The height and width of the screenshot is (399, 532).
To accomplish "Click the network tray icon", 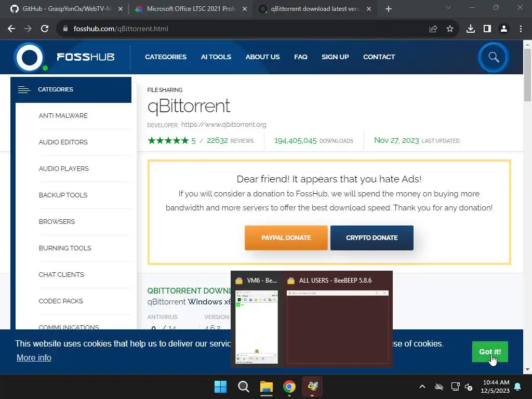I will (x=455, y=387).
